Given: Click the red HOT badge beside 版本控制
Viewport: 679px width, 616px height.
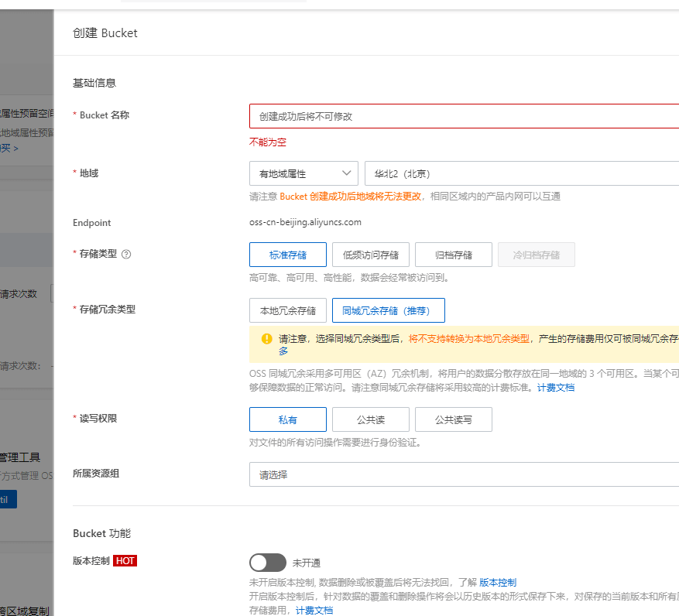Looking at the screenshot, I should pyautogui.click(x=125, y=561).
